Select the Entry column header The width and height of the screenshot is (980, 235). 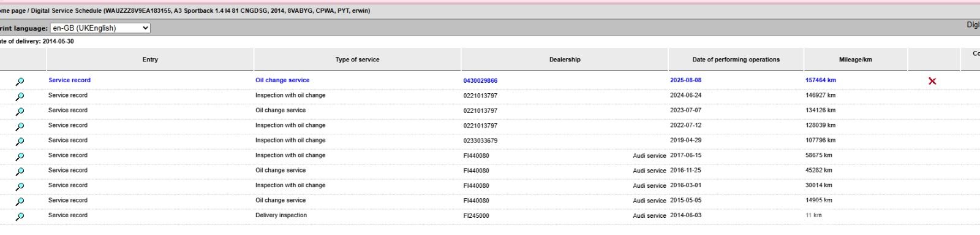coord(150,60)
